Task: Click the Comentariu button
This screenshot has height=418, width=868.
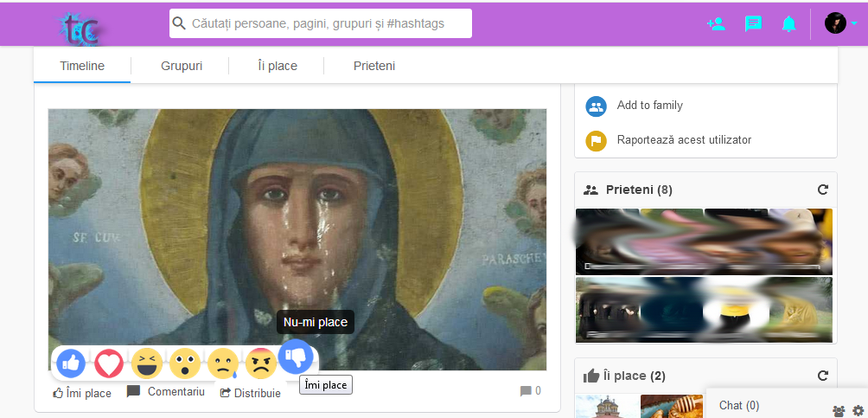Action: coord(165,392)
